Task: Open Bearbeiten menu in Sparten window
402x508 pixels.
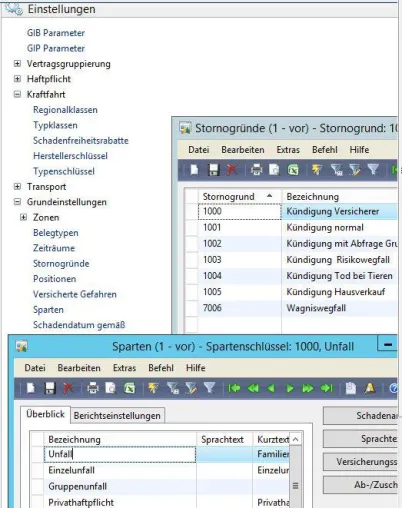Action: [79, 368]
